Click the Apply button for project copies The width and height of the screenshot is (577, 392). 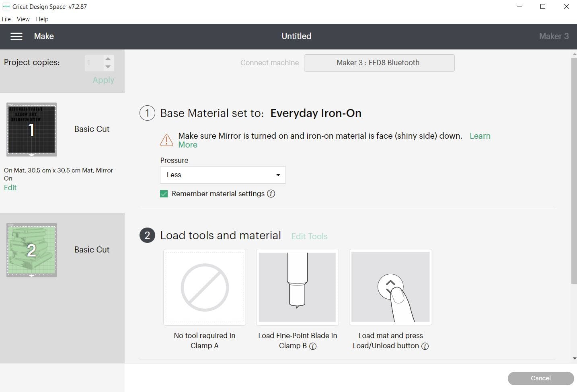[x=103, y=80]
